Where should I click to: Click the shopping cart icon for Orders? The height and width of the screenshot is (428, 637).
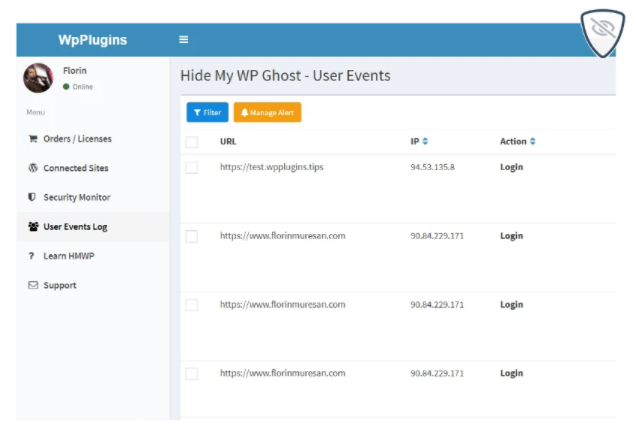click(33, 139)
